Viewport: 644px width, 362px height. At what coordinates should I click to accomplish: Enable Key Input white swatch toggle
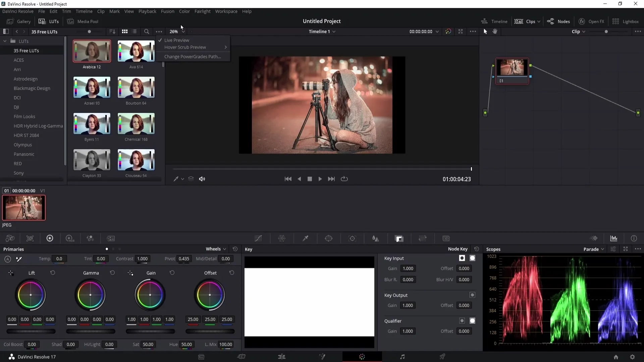tap(462, 258)
